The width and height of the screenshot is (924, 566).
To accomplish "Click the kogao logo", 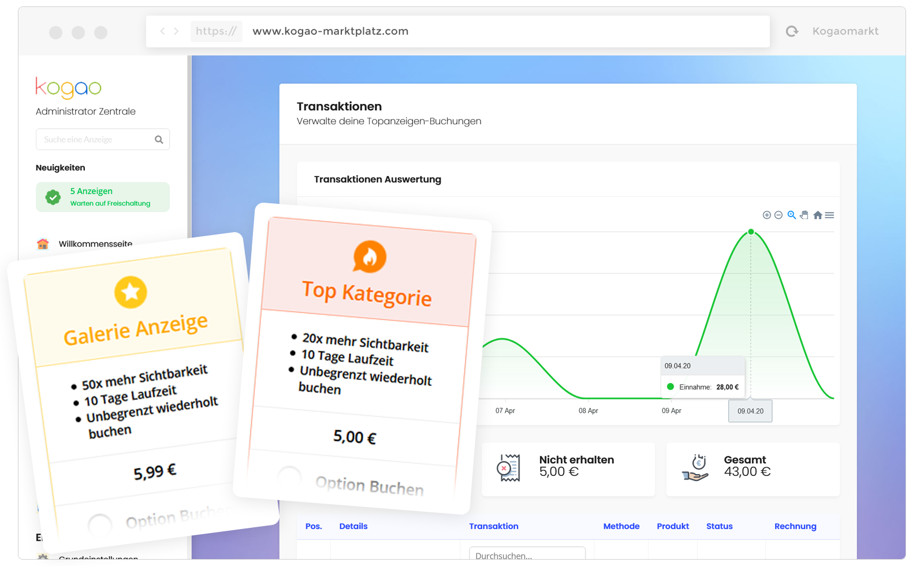I will tap(68, 88).
